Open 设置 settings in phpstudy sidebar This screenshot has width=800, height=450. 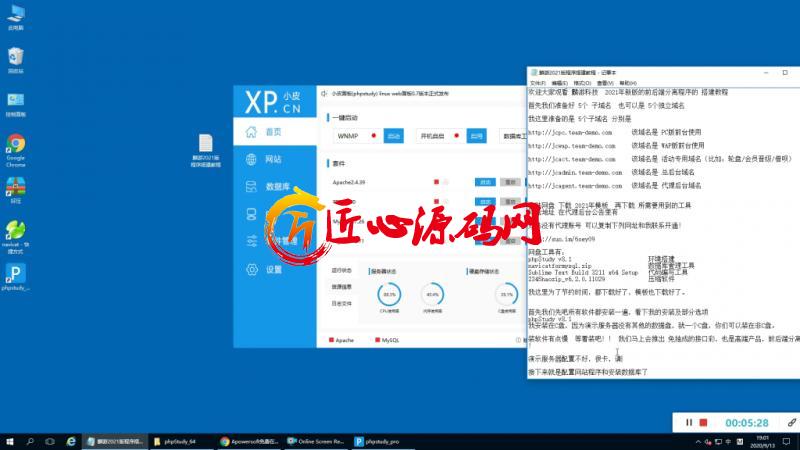point(274,269)
